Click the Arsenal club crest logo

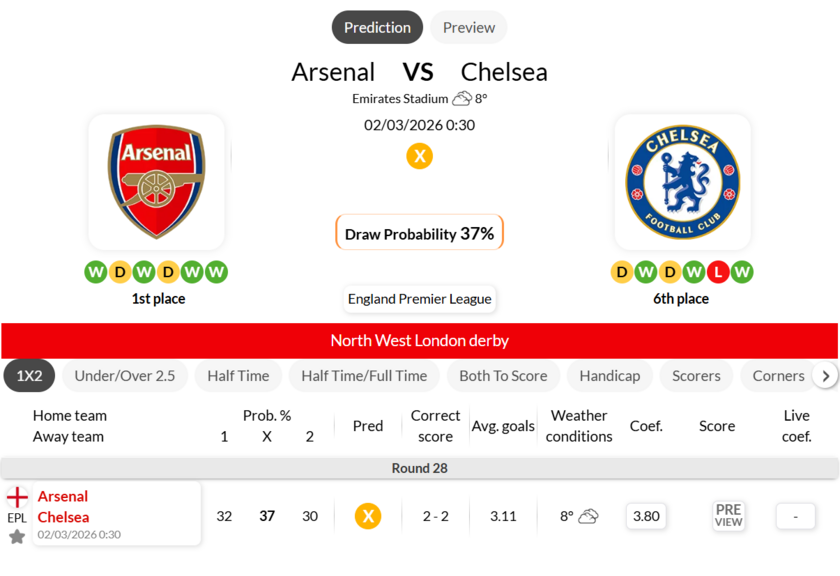click(156, 183)
